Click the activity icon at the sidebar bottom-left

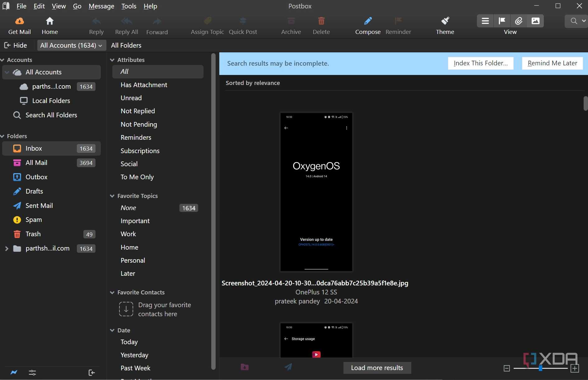click(x=14, y=373)
